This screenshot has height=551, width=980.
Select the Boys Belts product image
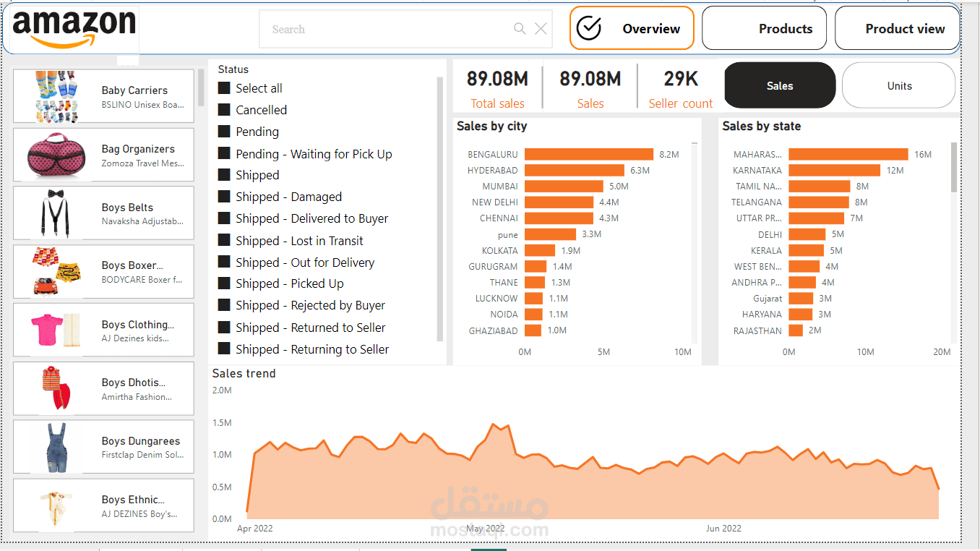coord(55,213)
